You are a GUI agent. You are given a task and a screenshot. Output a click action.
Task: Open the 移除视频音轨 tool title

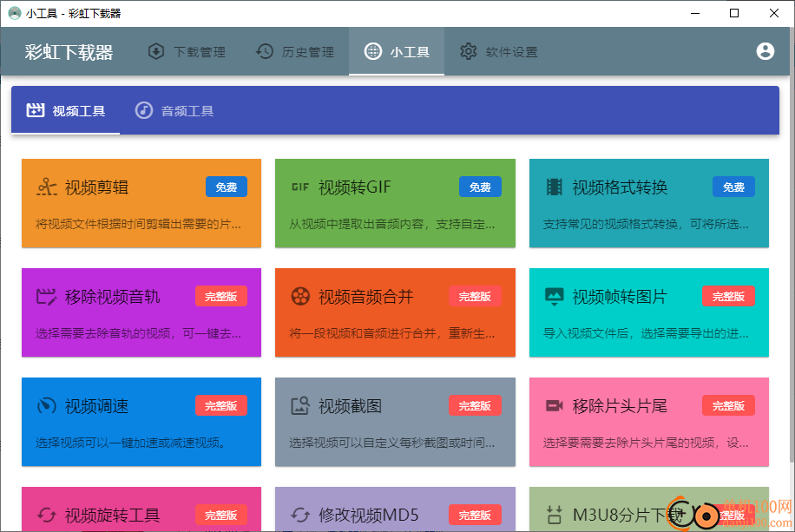(x=112, y=297)
